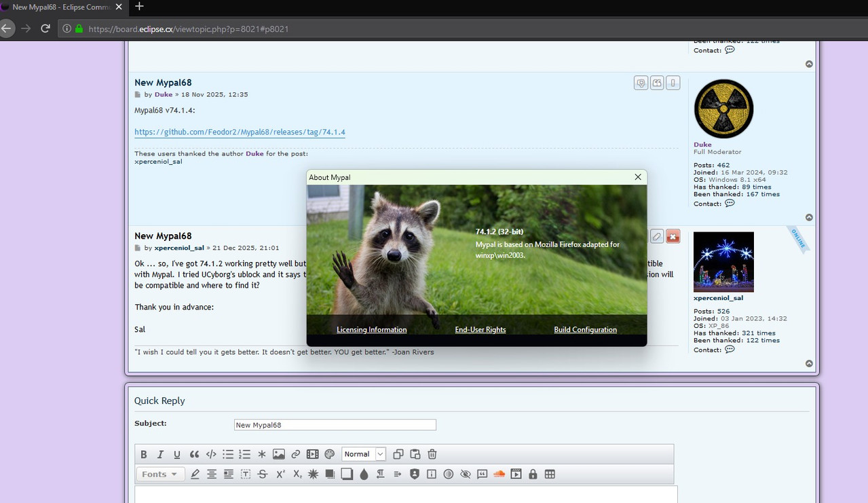Open contact bubble for xperceniol_sal
868x503 pixels.
point(730,349)
